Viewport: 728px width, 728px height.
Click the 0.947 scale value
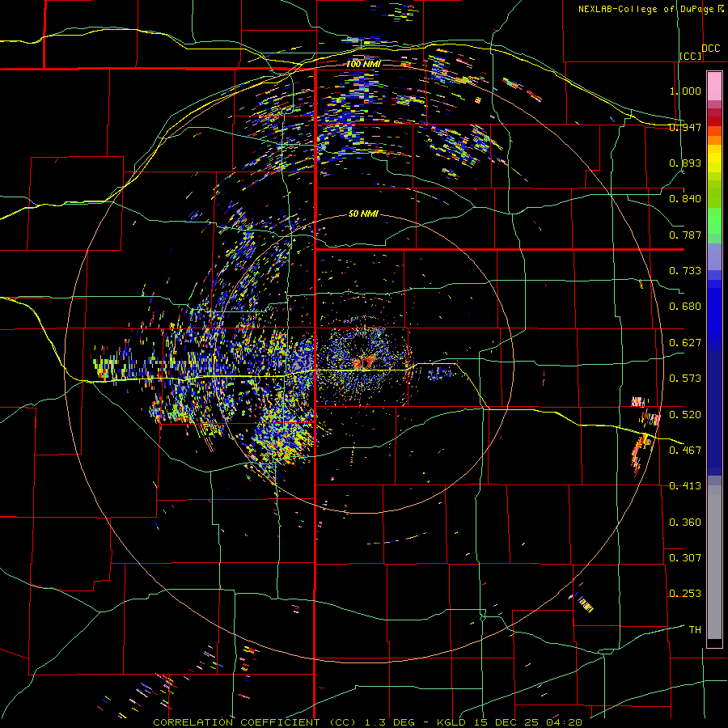coord(685,127)
